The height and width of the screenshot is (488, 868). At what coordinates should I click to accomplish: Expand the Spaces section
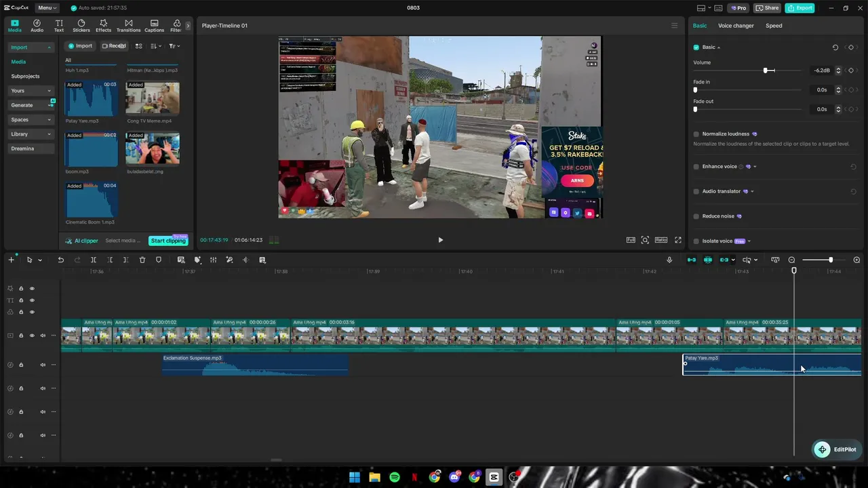click(31, 120)
